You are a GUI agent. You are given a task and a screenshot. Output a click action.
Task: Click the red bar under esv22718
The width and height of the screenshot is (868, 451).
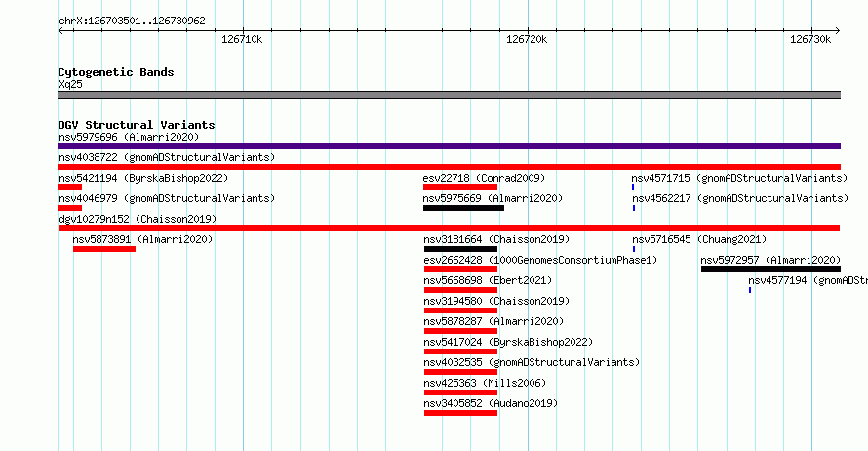coord(460,187)
